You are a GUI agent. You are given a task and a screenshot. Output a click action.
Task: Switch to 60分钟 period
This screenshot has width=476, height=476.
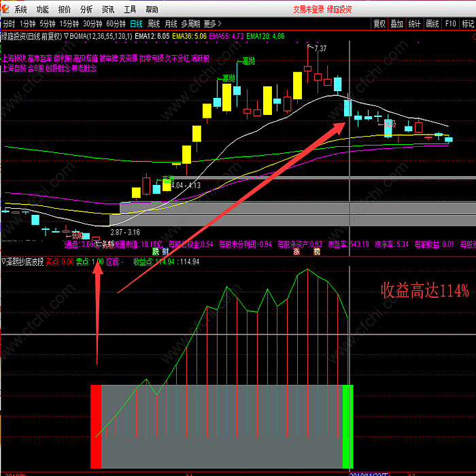116,24
